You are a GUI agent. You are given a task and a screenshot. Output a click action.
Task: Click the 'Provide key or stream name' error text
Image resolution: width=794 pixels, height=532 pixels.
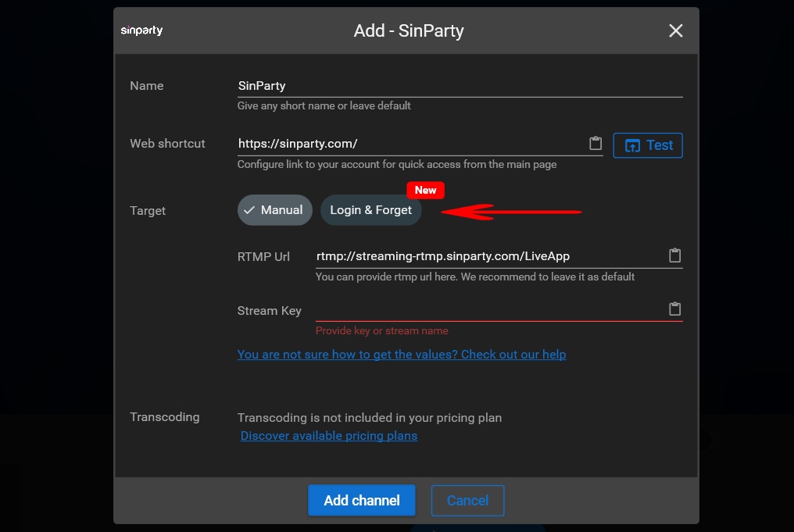(382, 331)
